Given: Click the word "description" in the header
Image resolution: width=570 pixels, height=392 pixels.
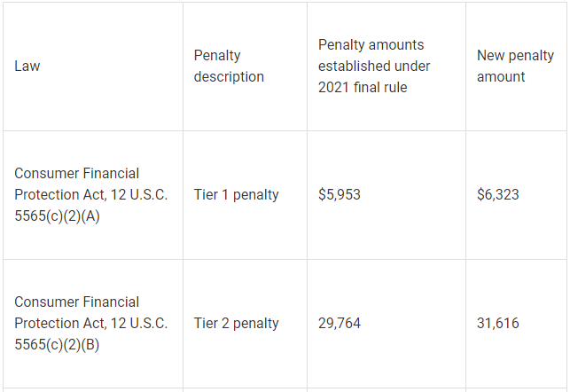Looking at the screenshot, I should point(229,77).
